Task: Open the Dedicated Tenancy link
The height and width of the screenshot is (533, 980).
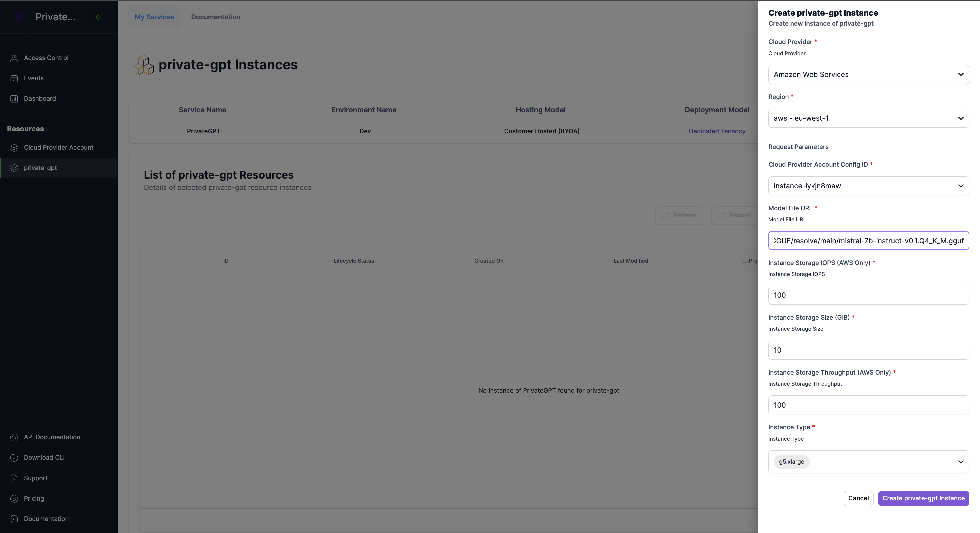Action: point(717,131)
